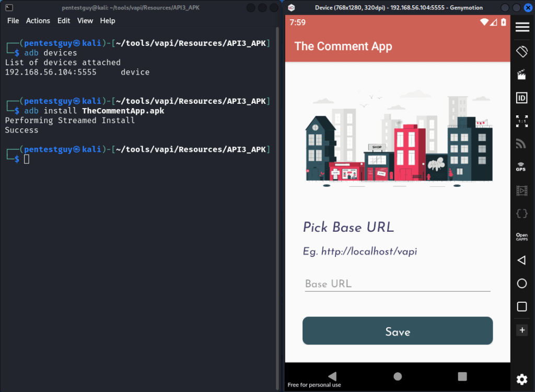Viewport: 535px width, 392px height.
Task: Click the cellular signal status icon
Action: click(494, 22)
